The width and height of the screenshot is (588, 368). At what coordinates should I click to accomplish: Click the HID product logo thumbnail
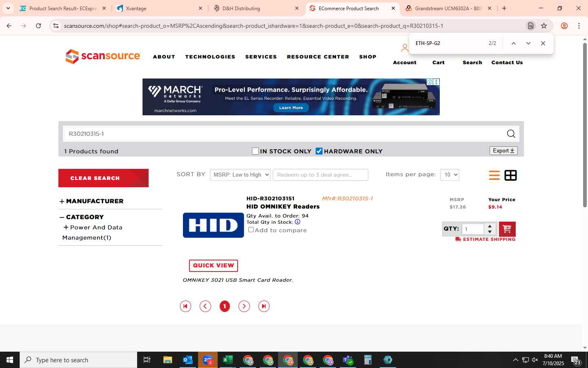pyautogui.click(x=213, y=225)
